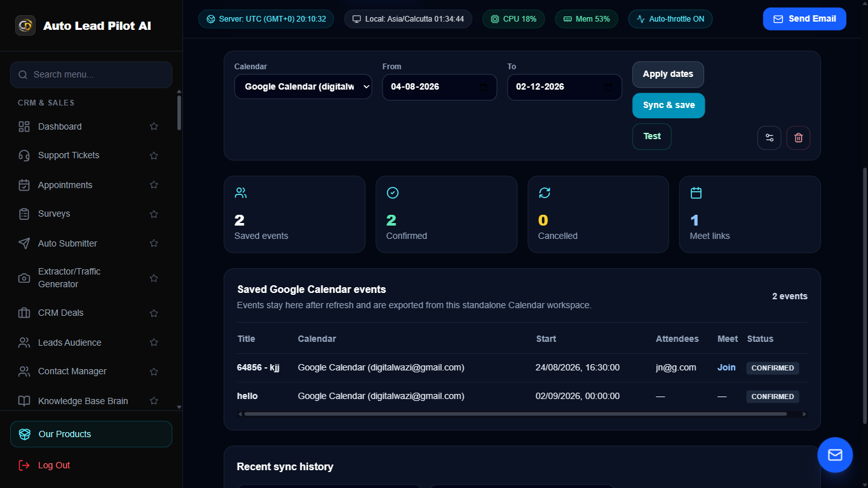Image resolution: width=868 pixels, height=488 pixels.
Task: Open the Our Products button
Action: 91,434
